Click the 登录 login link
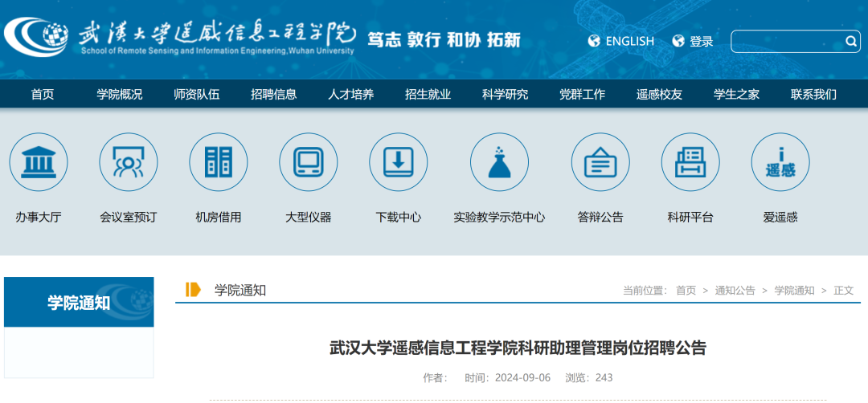The height and width of the screenshot is (403, 868). tap(702, 42)
